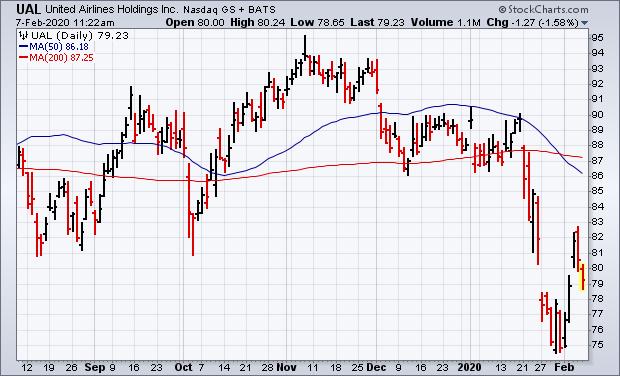The width and height of the screenshot is (620, 376).
Task: Click the Nasdaq GS + BATS exchange label
Action: click(229, 9)
